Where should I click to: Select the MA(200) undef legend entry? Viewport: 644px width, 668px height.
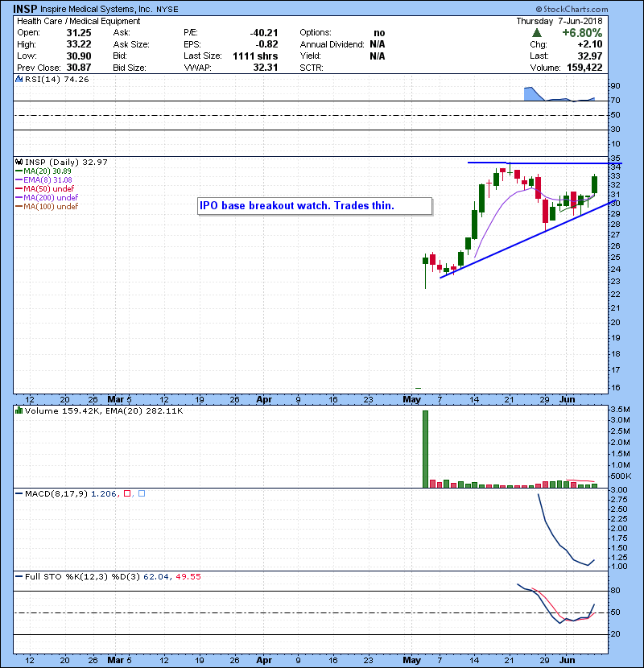click(x=47, y=198)
